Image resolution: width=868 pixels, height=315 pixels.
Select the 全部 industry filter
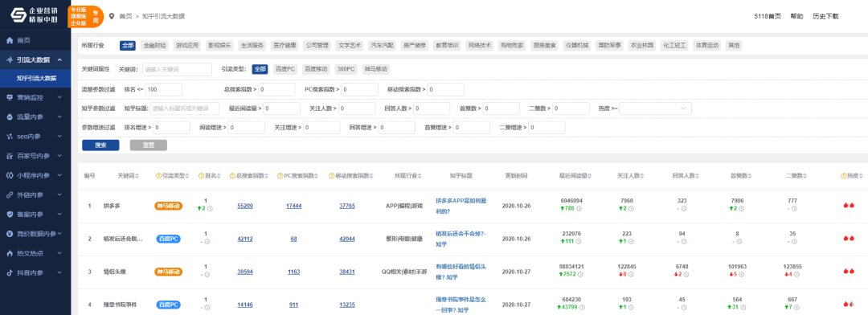(128, 45)
